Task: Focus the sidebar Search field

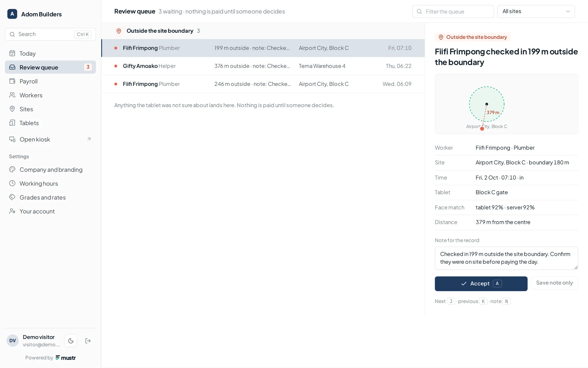Action: point(50,34)
